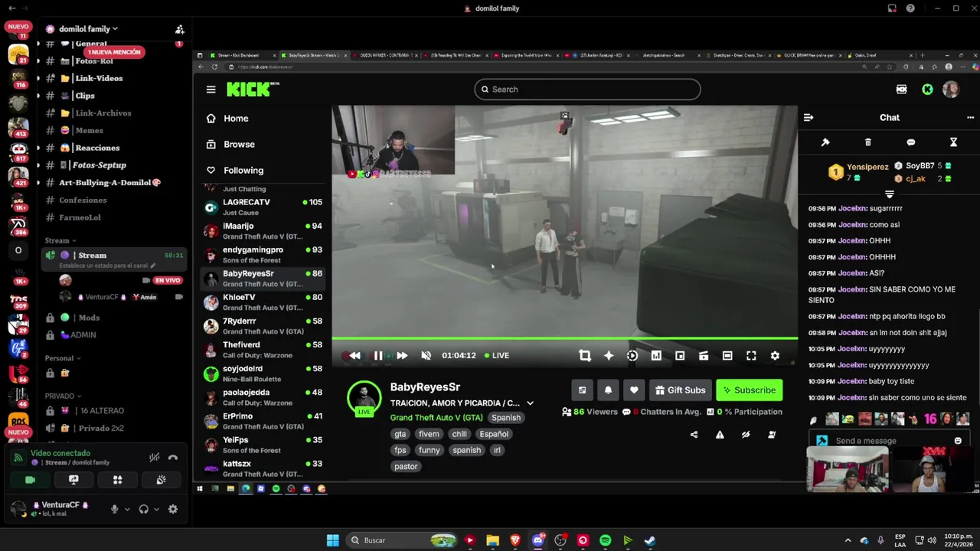The image size is (980, 551).
Task: Deafen with the headphones icon
Action: click(143, 509)
